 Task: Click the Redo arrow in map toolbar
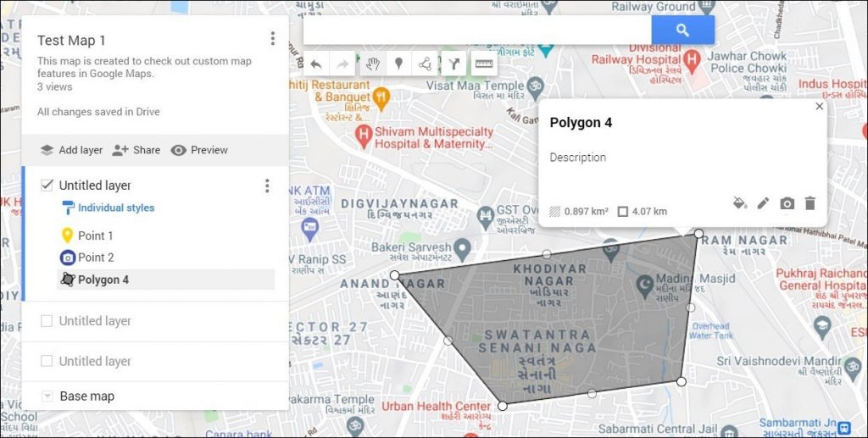[x=342, y=64]
